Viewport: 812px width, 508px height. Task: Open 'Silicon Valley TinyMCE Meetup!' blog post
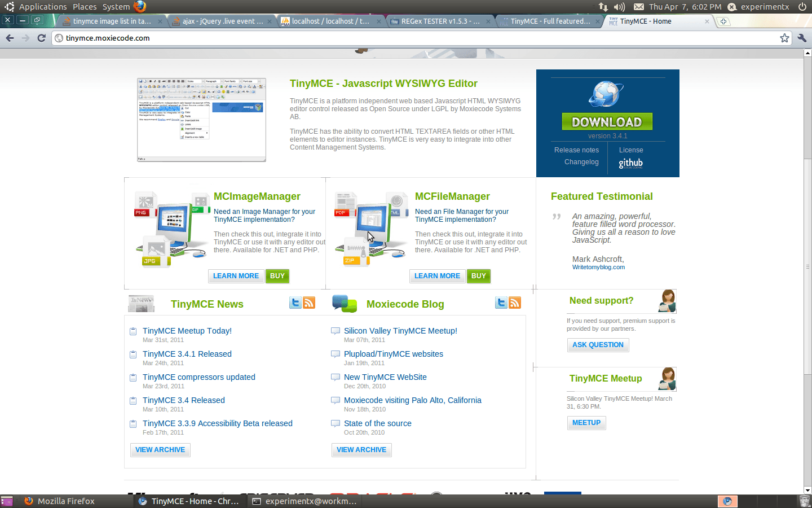click(x=400, y=331)
